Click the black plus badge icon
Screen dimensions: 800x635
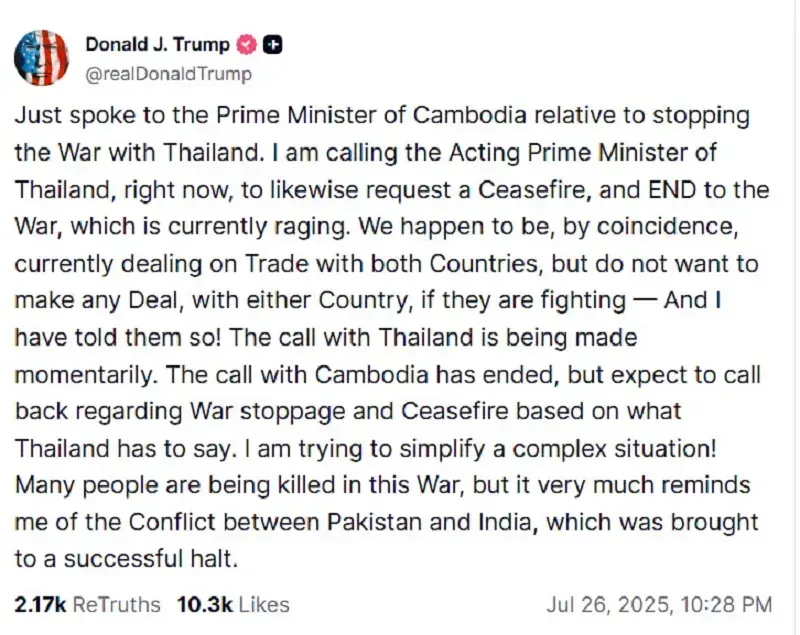[x=272, y=45]
